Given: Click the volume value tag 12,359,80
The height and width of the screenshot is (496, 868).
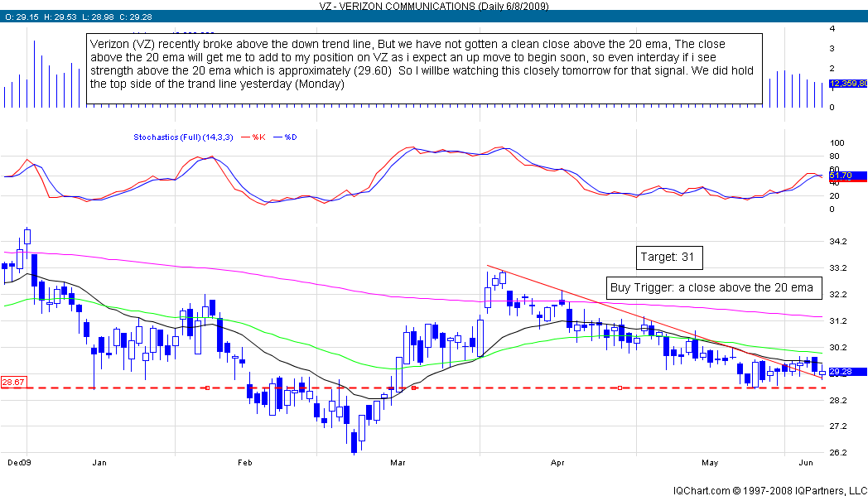Looking at the screenshot, I should click(x=848, y=84).
